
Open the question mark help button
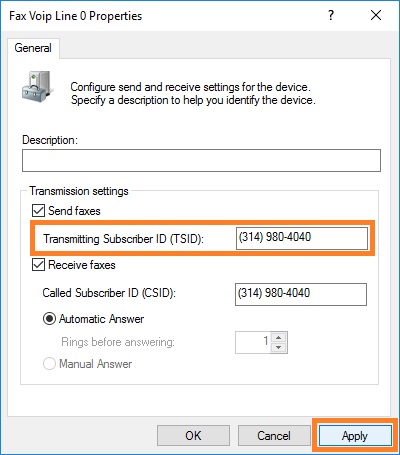click(331, 15)
